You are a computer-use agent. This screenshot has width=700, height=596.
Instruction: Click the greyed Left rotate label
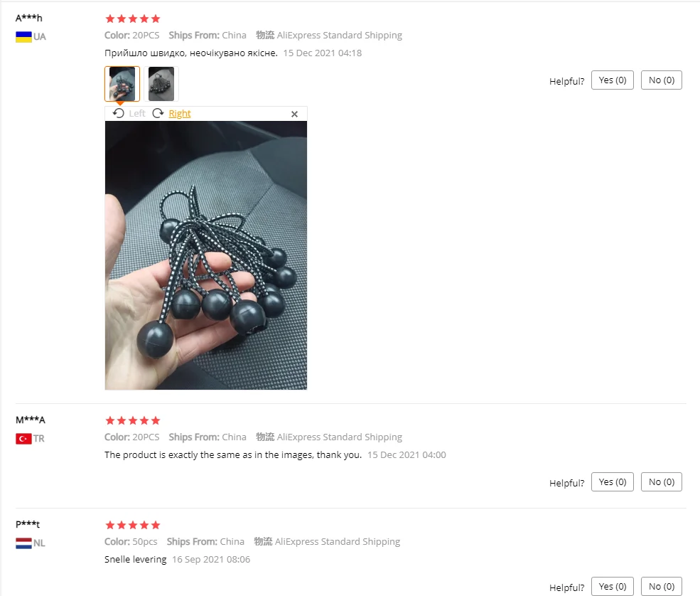(x=137, y=114)
